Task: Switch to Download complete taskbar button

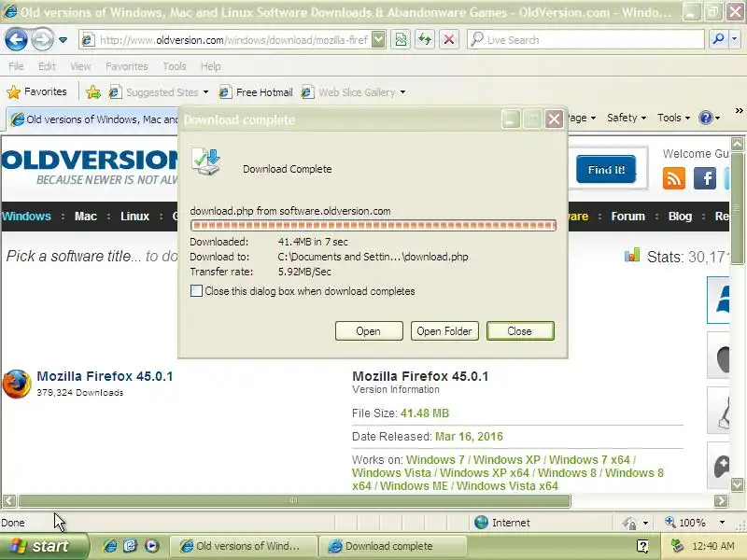Action: point(392,546)
